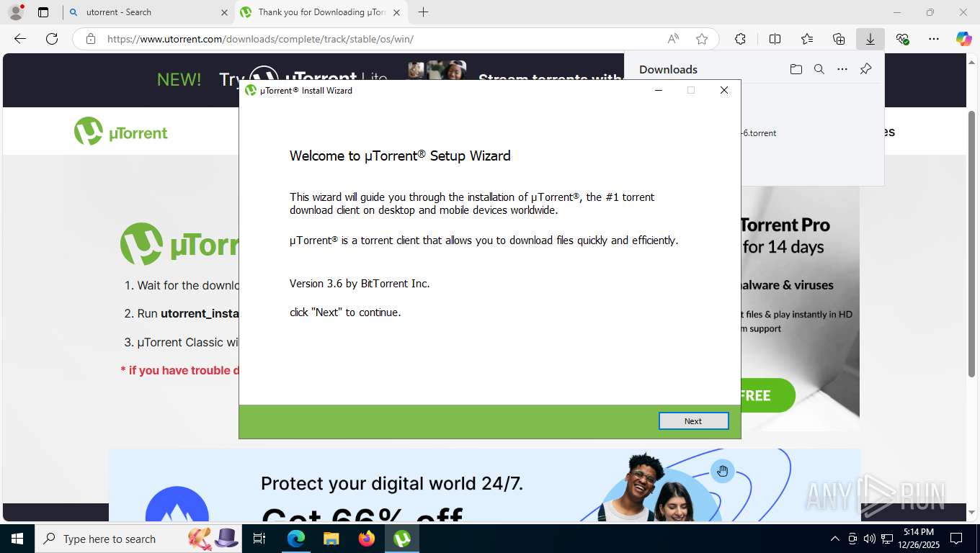
Task: Open the Notification center icon
Action: click(x=955, y=539)
